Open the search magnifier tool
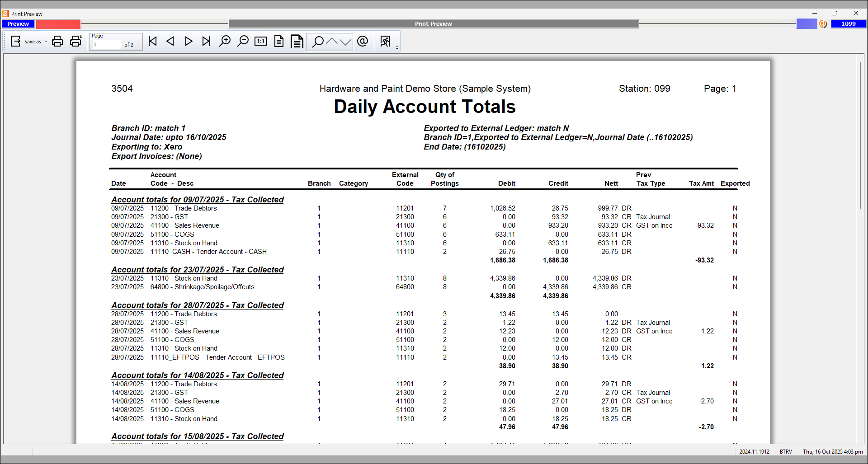 (318, 41)
